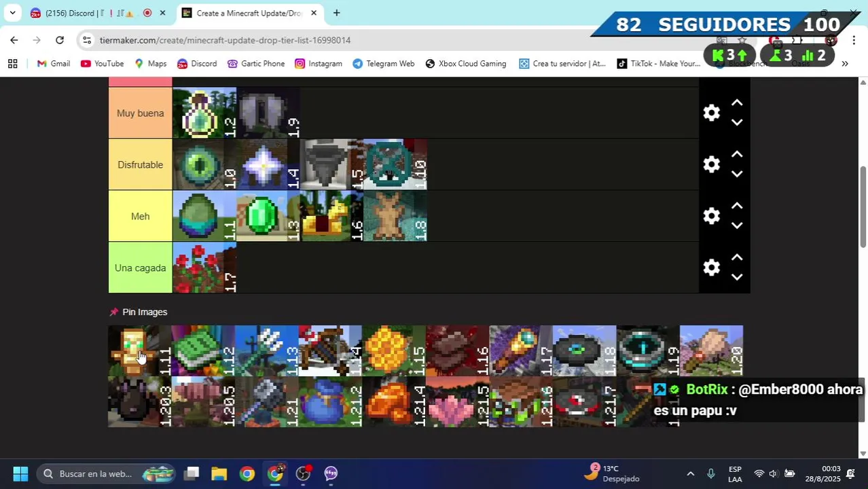Pick the 1.20.3 image
The height and width of the screenshot is (489, 868).
click(139, 402)
